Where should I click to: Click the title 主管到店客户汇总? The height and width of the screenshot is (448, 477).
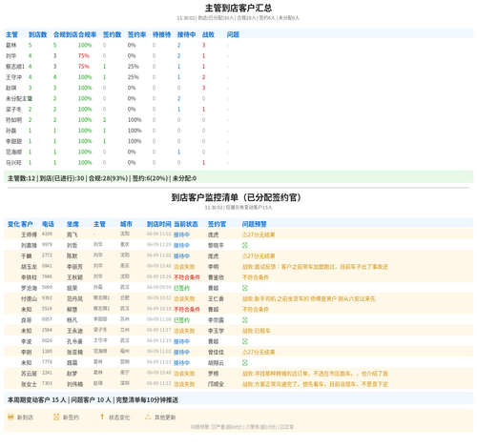click(238, 8)
